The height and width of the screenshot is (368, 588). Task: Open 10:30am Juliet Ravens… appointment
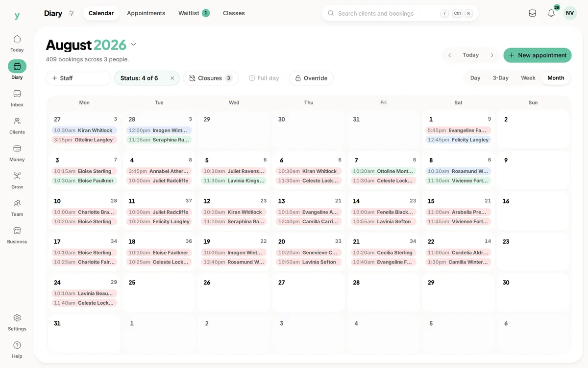pos(234,171)
